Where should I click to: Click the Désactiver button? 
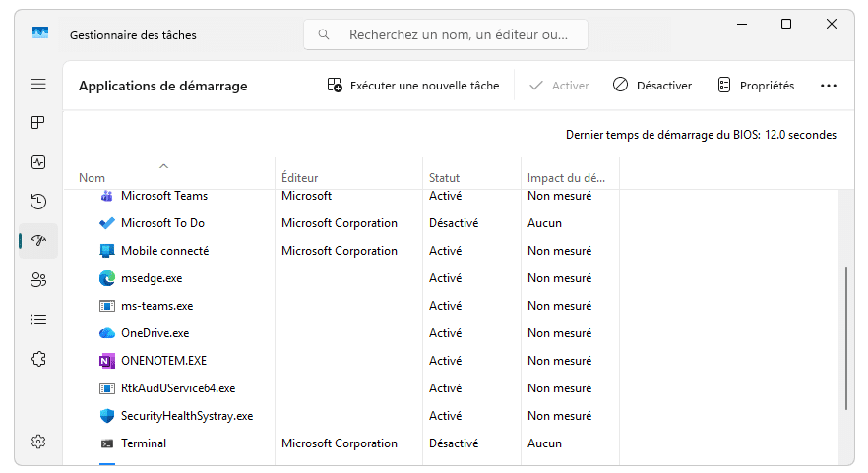[x=652, y=86]
